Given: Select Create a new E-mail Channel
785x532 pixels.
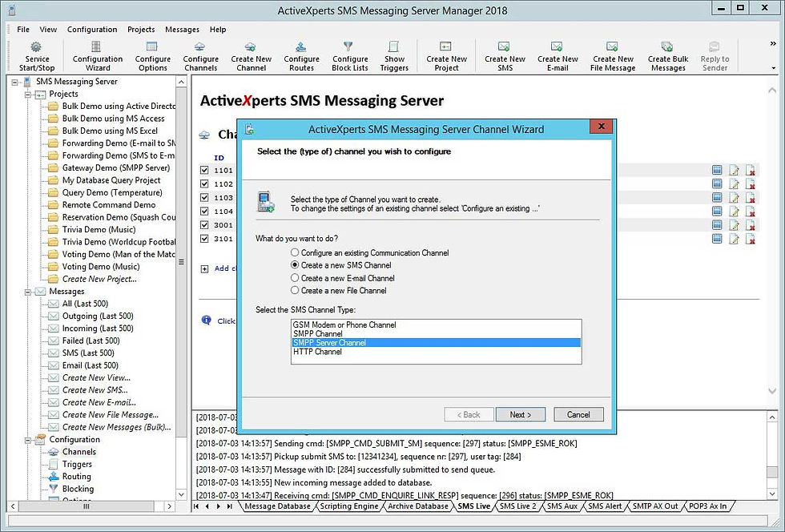Looking at the screenshot, I should (295, 277).
